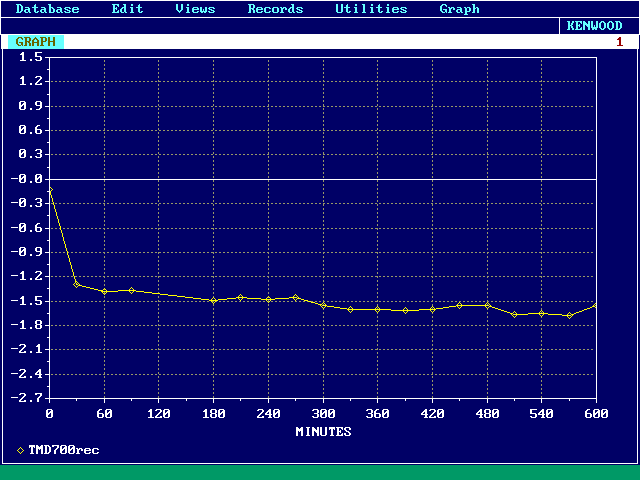Select the data point at 60 minutes
This screenshot has width=640, height=480.
pyautogui.click(x=104, y=291)
